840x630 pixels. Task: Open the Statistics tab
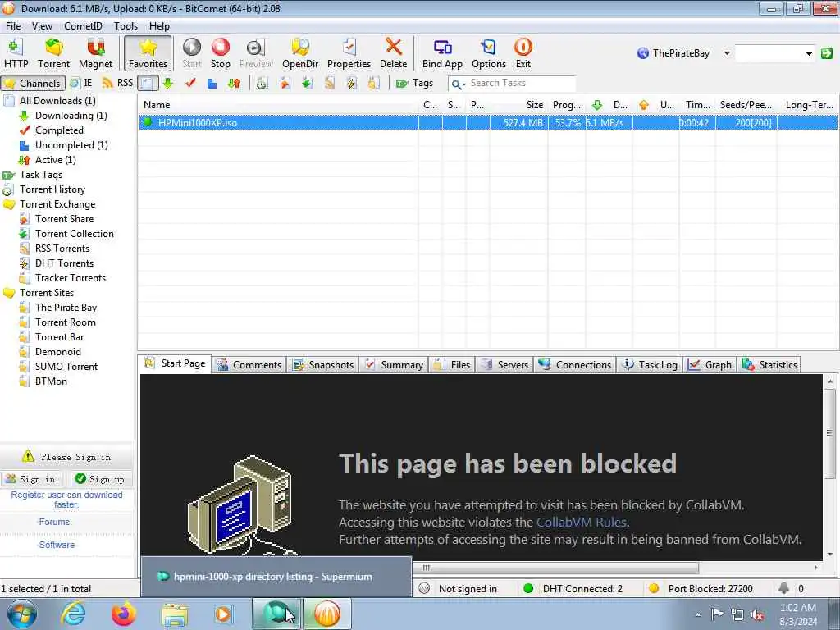tap(769, 365)
